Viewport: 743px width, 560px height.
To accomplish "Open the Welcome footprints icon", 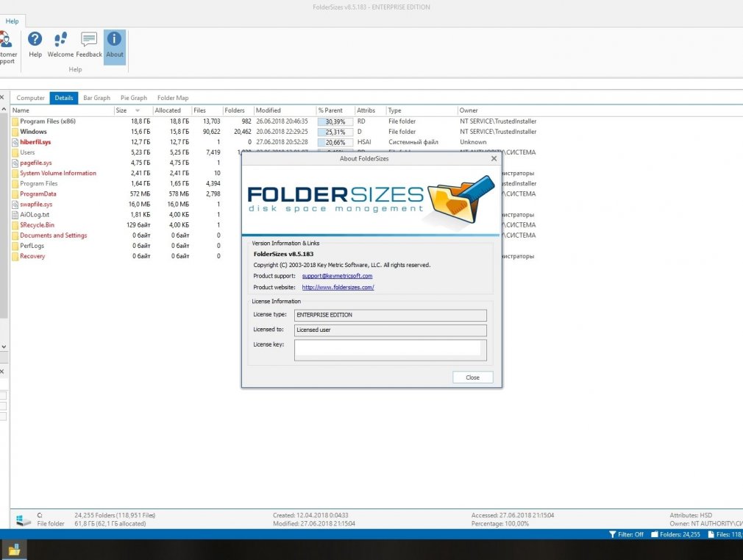I will [60, 45].
